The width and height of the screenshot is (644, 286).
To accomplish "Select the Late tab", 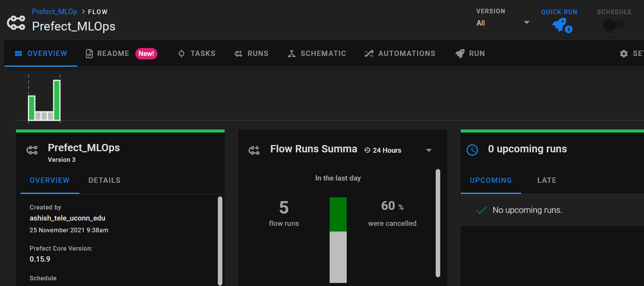I will pyautogui.click(x=547, y=181).
